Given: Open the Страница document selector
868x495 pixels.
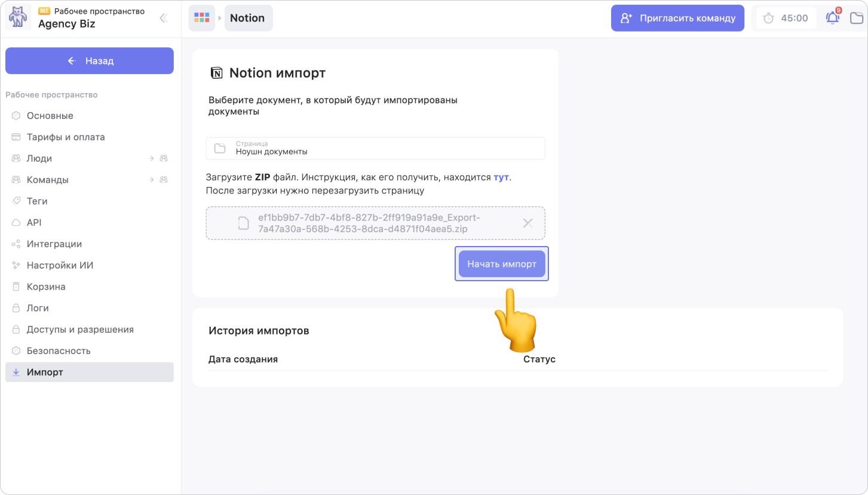Looking at the screenshot, I should [375, 148].
